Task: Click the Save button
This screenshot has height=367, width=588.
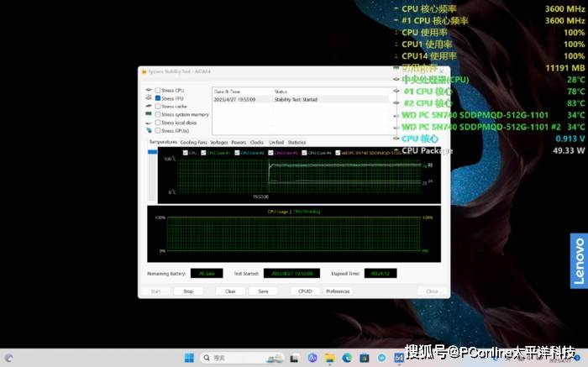Action: click(x=263, y=291)
